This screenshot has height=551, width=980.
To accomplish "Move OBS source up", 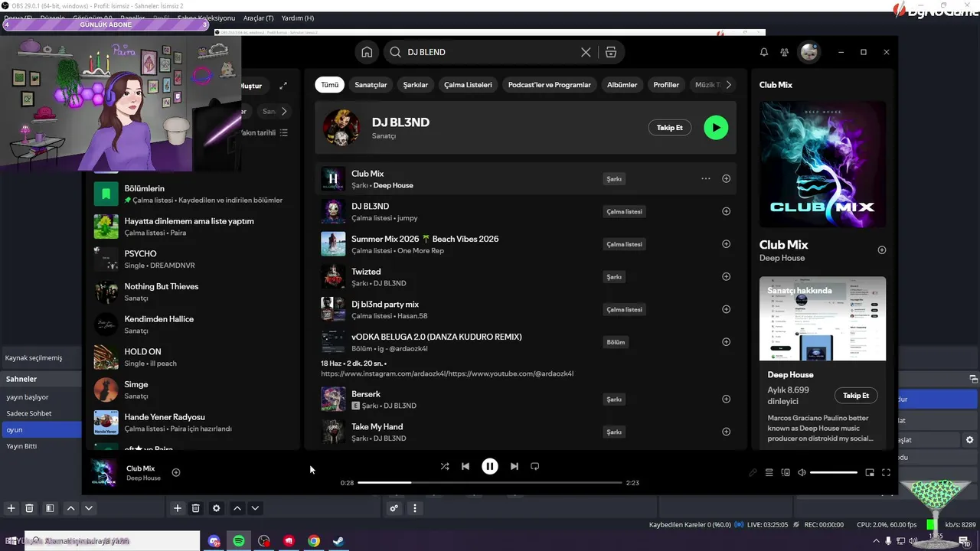I will pyautogui.click(x=237, y=508).
